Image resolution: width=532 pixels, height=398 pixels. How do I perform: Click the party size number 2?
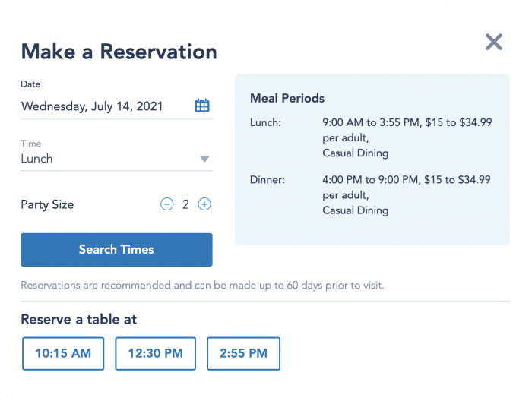[x=185, y=204]
